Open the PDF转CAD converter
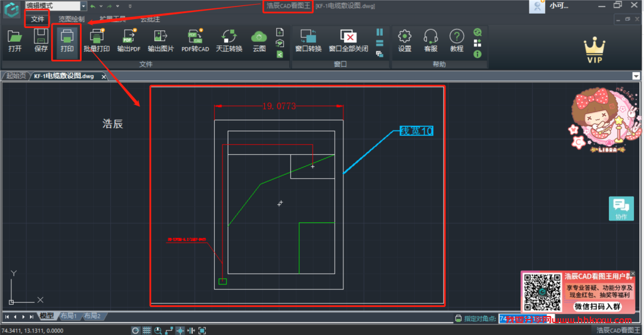 [195, 41]
